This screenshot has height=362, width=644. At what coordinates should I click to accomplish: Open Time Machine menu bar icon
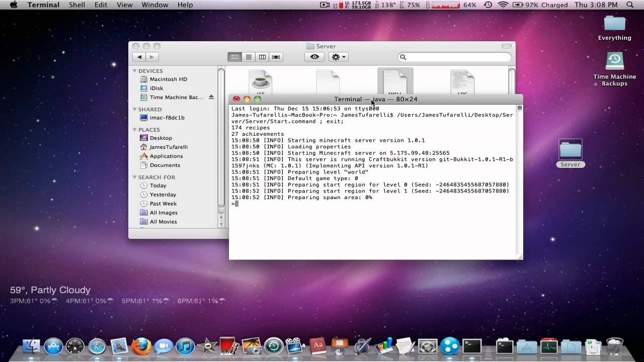point(488,5)
